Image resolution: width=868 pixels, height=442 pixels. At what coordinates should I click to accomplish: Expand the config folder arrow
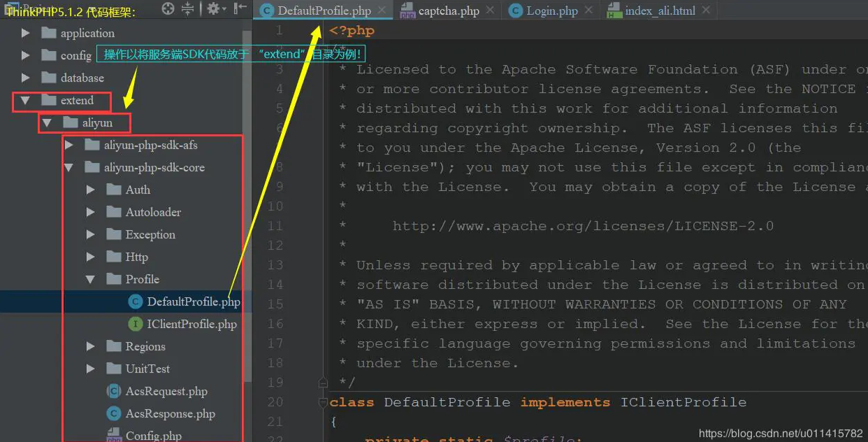(26, 55)
